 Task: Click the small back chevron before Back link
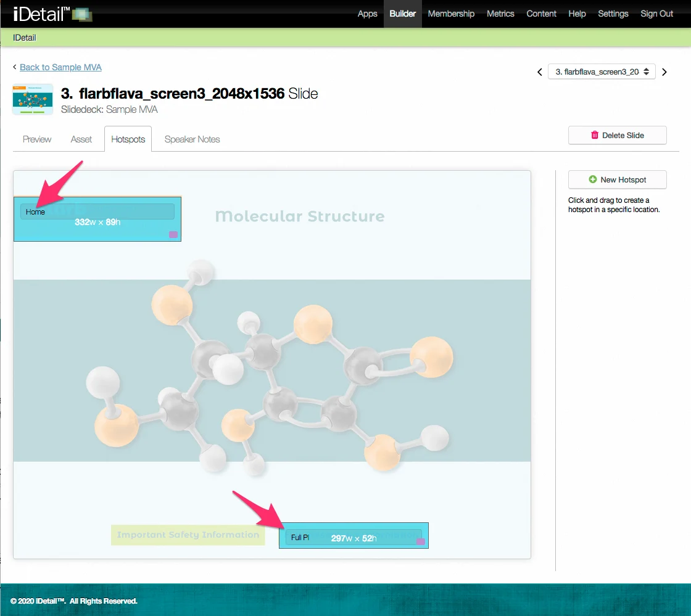tap(15, 67)
